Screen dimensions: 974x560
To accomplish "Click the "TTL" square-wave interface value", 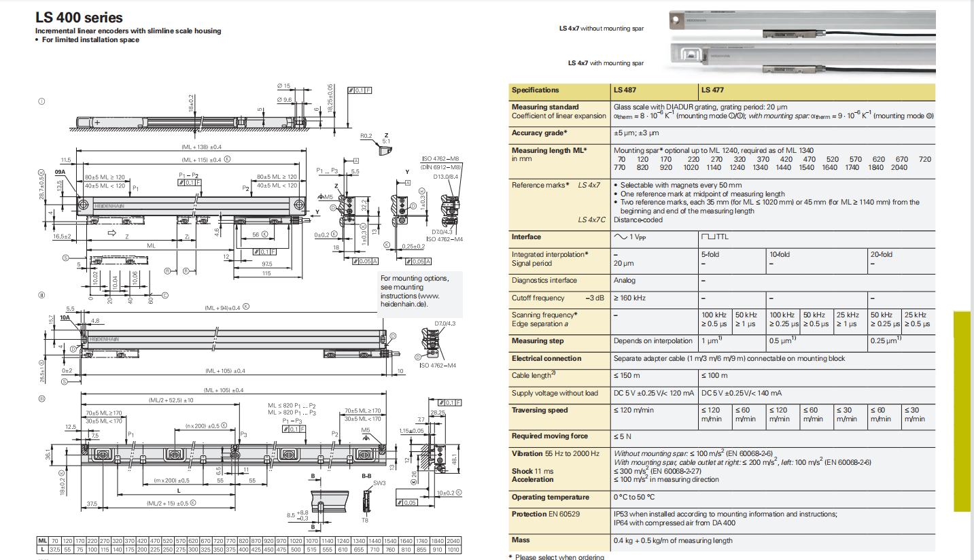I will 714,237.
